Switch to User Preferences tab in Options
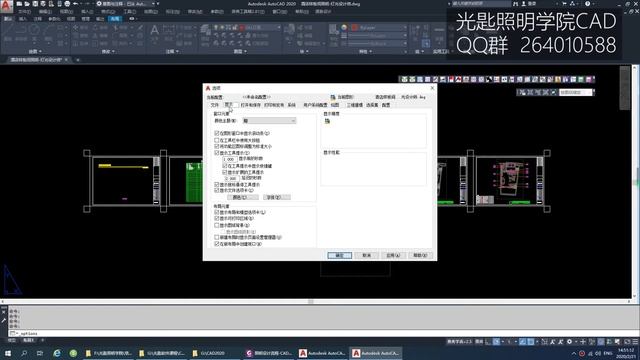640x360 pixels. 315,105
